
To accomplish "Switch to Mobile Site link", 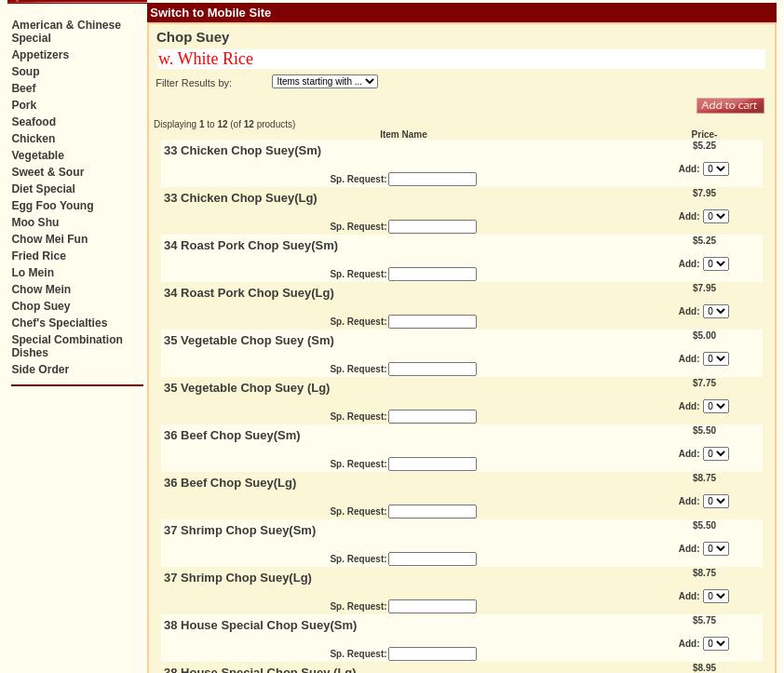I will click(x=210, y=13).
